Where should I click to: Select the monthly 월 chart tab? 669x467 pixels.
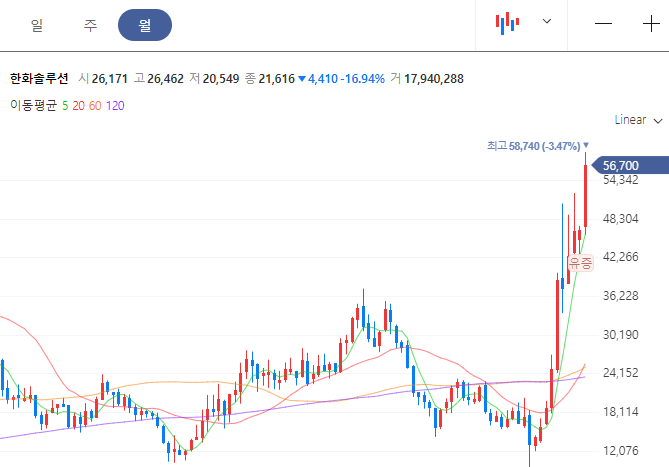point(145,25)
